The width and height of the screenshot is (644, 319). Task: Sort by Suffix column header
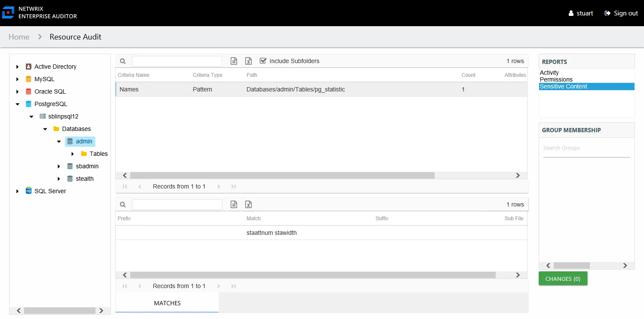tap(382, 219)
